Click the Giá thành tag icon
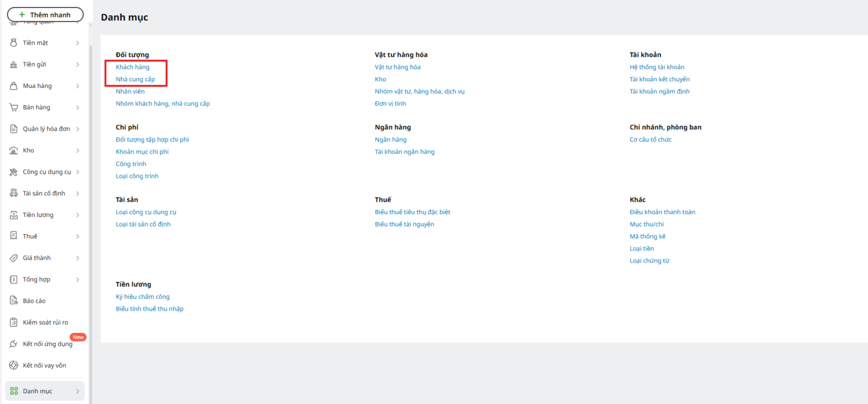Image resolution: width=868 pixels, height=404 pixels. [x=14, y=258]
